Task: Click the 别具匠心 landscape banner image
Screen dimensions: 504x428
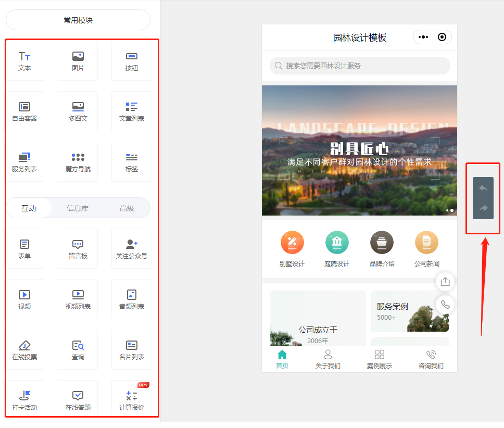Action: [359, 150]
